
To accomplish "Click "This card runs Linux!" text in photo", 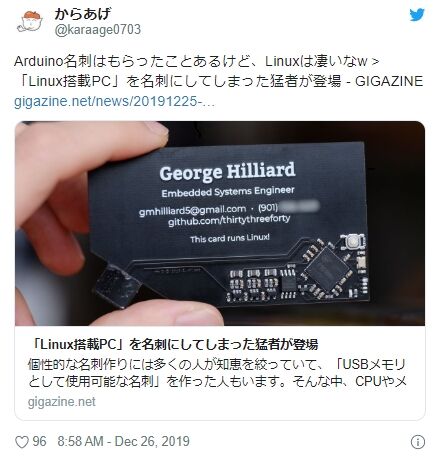I will 230,238.
